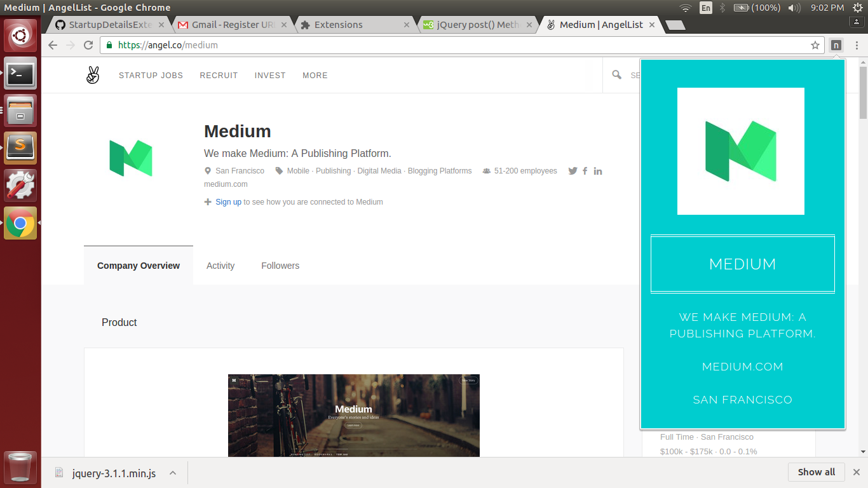The width and height of the screenshot is (868, 488).
Task: Click the Medium logo in the extension popup
Action: click(741, 151)
